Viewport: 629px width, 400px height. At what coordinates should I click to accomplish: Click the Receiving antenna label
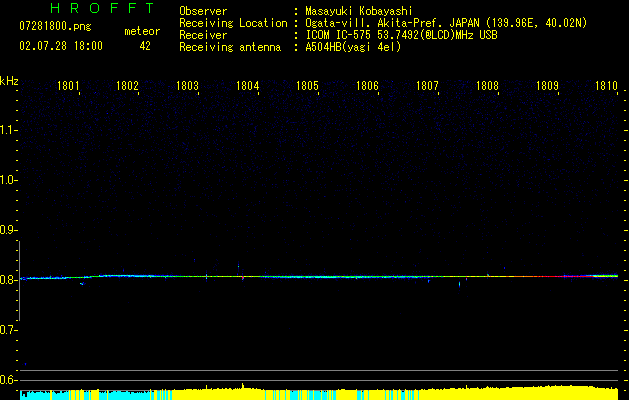click(230, 47)
